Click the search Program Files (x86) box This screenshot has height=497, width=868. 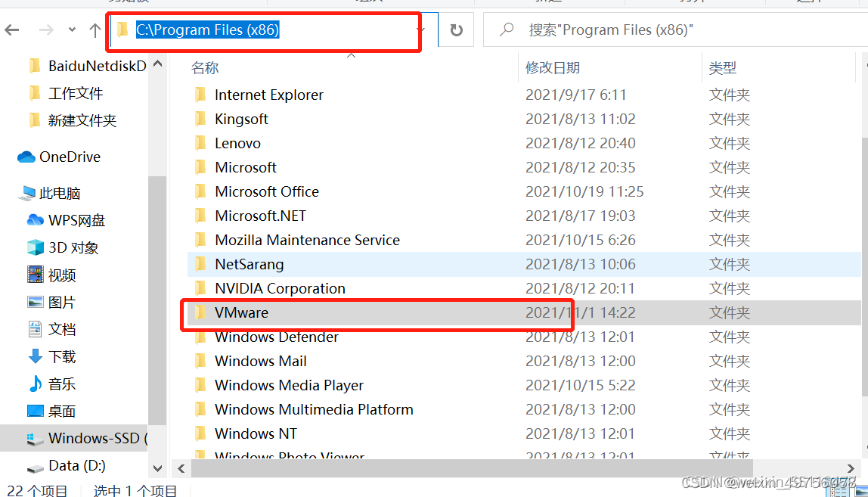tap(675, 30)
